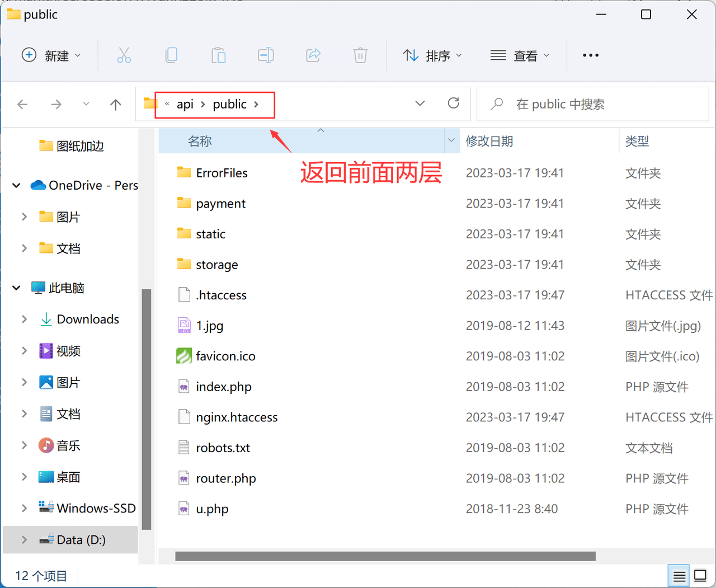This screenshot has height=588, width=716.
Task: Click the search public input field
Action: (x=593, y=104)
